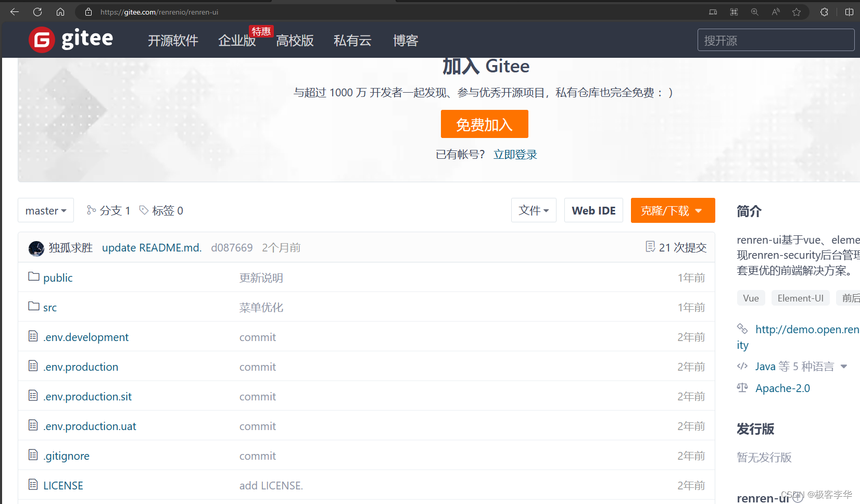Focus the 搜开源 search box
This screenshot has width=860, height=504.
[776, 40]
